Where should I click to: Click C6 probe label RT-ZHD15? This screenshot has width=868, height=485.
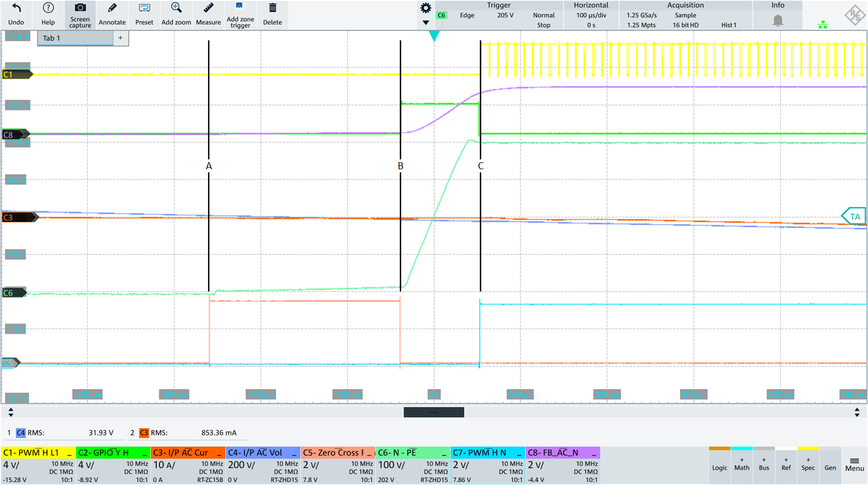[434, 480]
